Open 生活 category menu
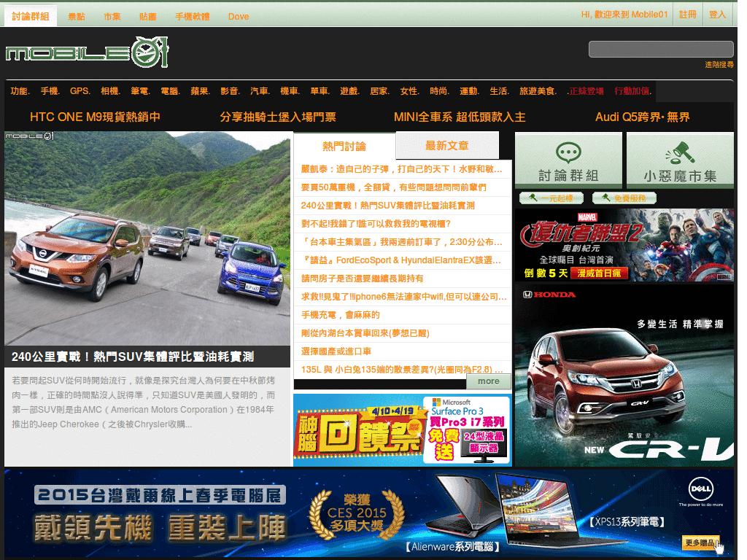Screen dimensions: 747x560 coord(500,91)
